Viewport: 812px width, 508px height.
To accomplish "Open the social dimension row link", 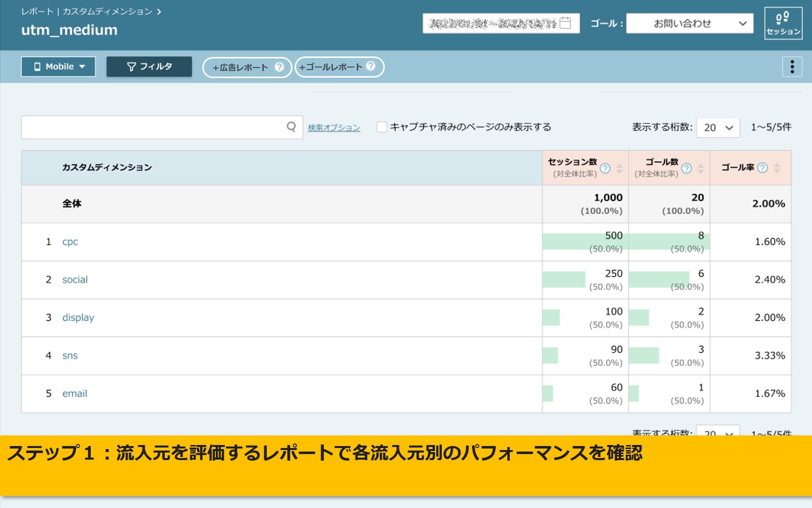I will coord(75,280).
